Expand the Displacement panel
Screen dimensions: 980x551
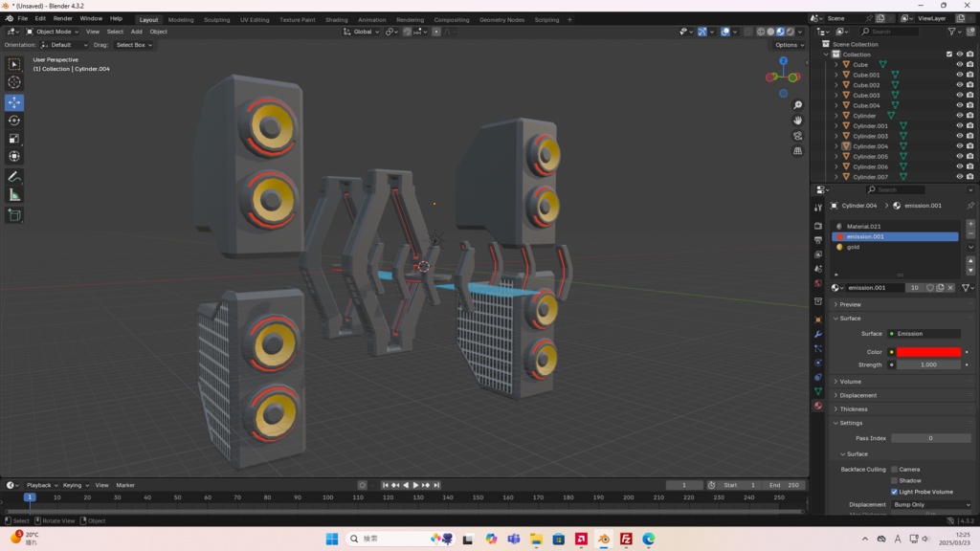click(857, 395)
